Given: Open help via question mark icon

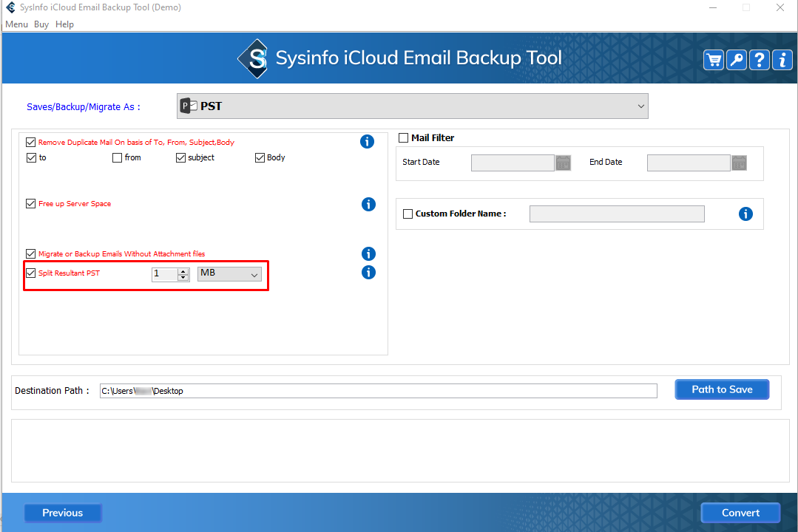Looking at the screenshot, I should (760, 60).
